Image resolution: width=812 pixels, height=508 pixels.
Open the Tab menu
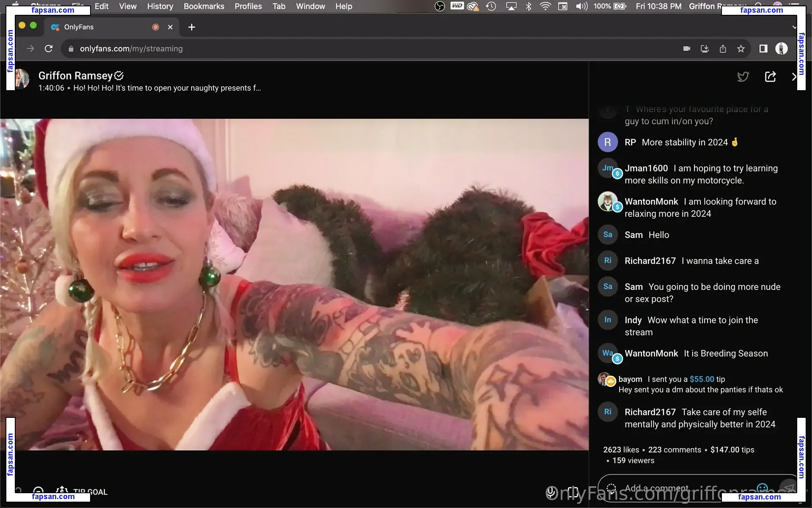[x=279, y=6]
